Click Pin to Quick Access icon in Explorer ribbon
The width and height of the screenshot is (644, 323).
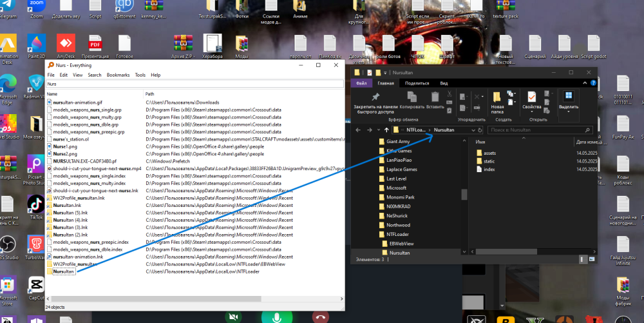(375, 97)
